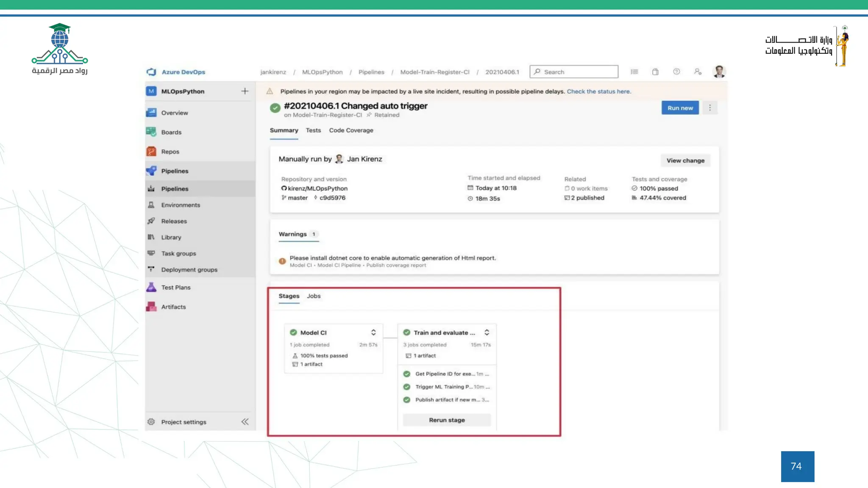Image resolution: width=868 pixels, height=488 pixels.
Task: Open the Repos sidebar icon
Action: [151, 152]
